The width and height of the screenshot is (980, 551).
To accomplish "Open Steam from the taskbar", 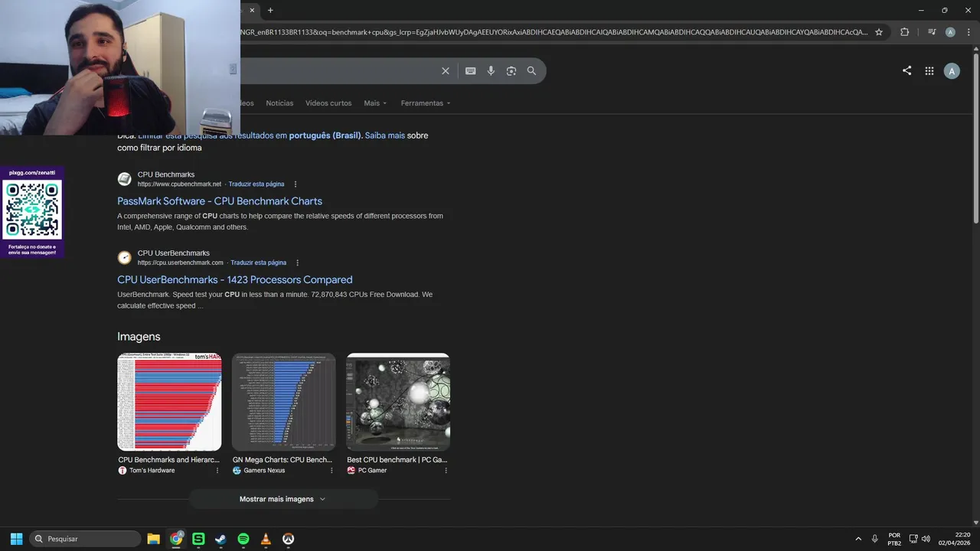I will point(220,539).
